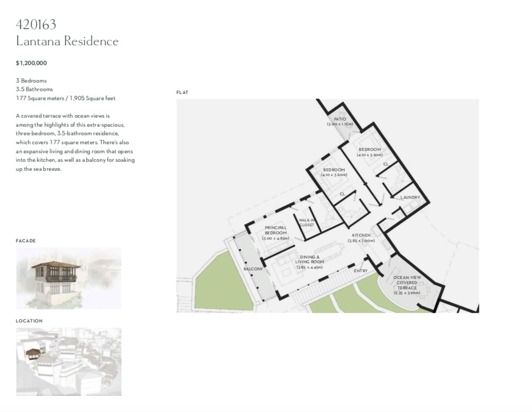Click the Walk-in Closet label
Viewport: 532px width, 412px height.
(307, 222)
